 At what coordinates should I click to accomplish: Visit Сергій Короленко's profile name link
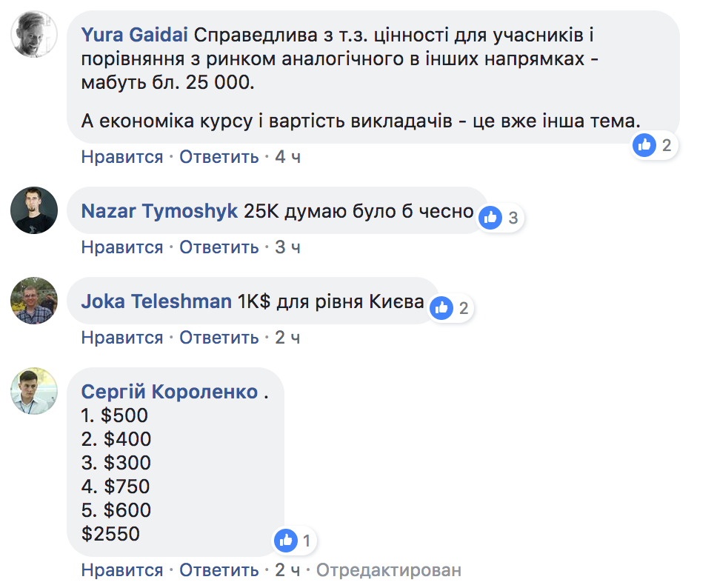170,392
